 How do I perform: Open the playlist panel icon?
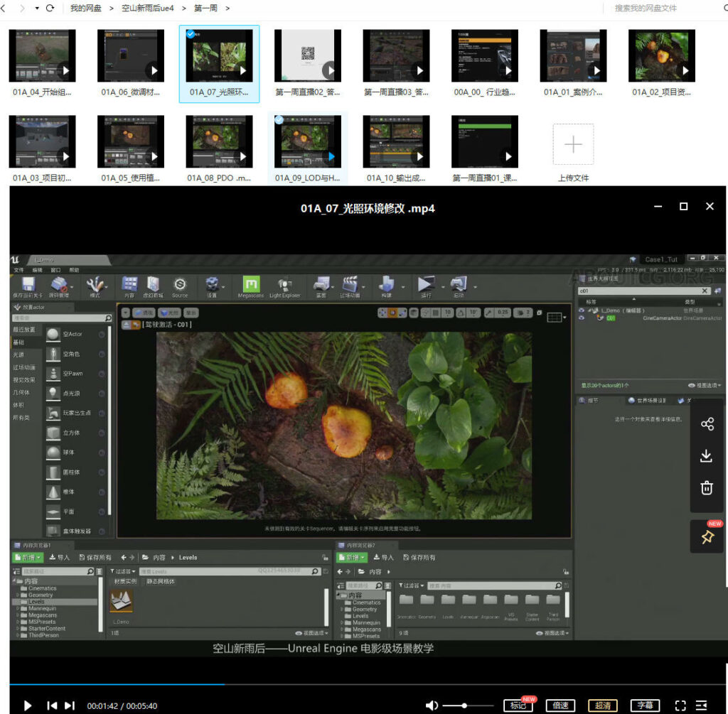click(702, 705)
